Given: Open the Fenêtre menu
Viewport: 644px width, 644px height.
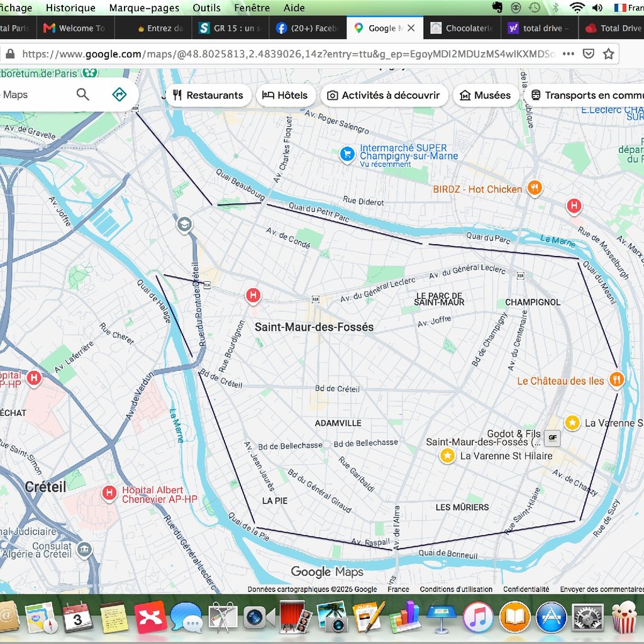Looking at the screenshot, I should tap(252, 8).
